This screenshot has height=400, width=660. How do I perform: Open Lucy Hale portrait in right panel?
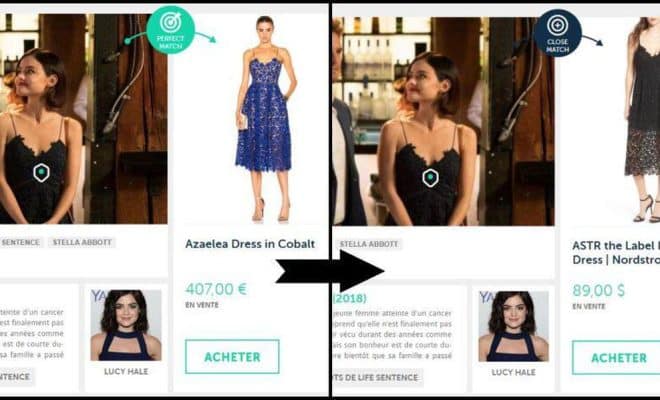(x=514, y=326)
